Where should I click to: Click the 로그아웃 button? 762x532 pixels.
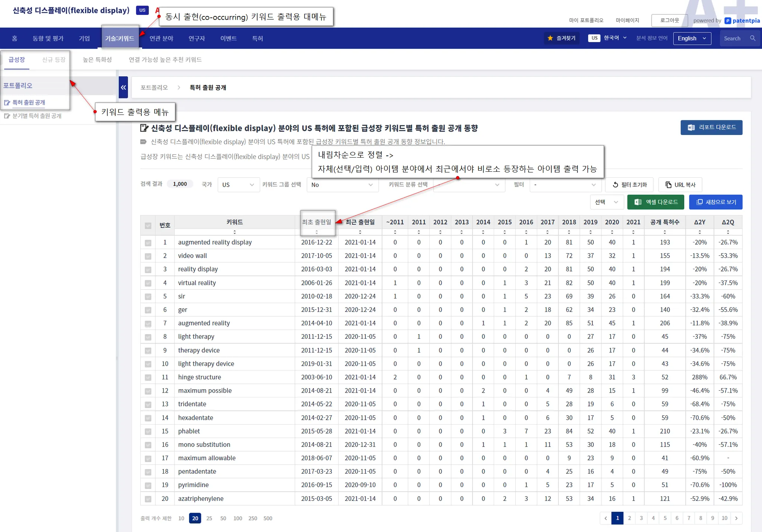[x=669, y=20]
